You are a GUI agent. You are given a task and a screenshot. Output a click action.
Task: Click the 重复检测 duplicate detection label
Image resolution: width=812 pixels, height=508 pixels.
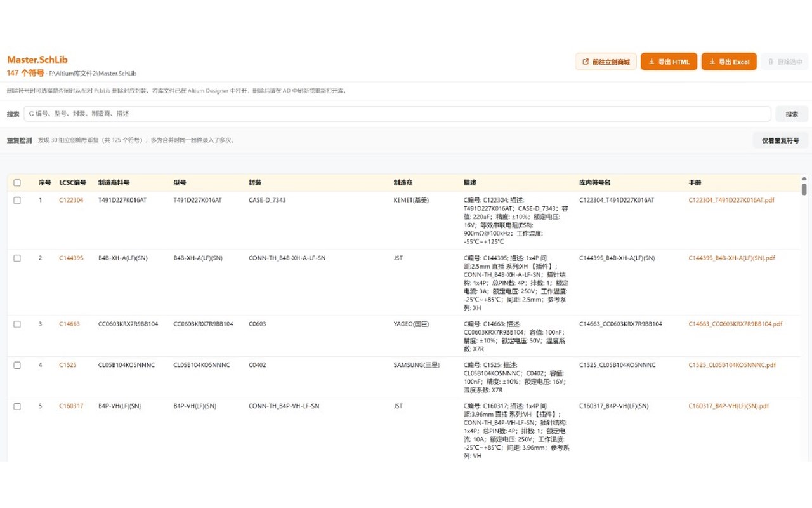(x=19, y=140)
